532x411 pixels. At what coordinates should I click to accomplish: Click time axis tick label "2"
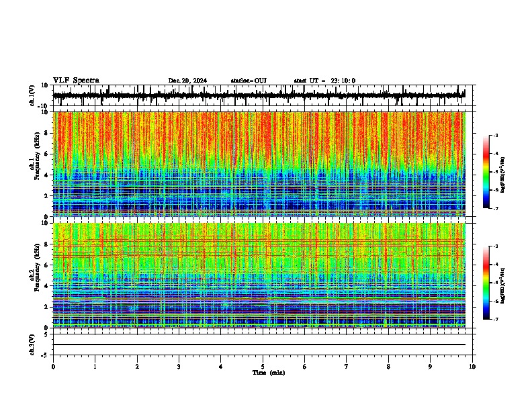pos(137,367)
